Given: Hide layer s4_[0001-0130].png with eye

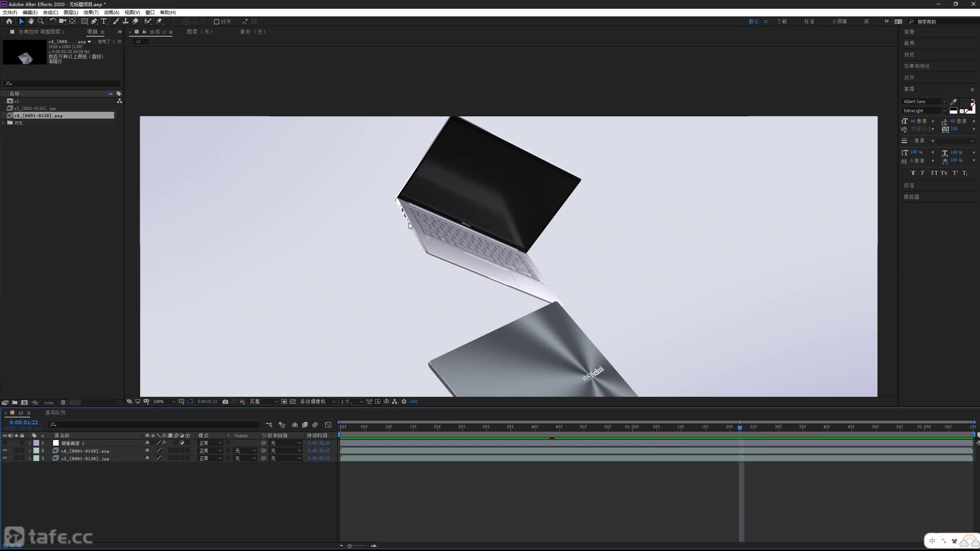Looking at the screenshot, I should pyautogui.click(x=5, y=450).
